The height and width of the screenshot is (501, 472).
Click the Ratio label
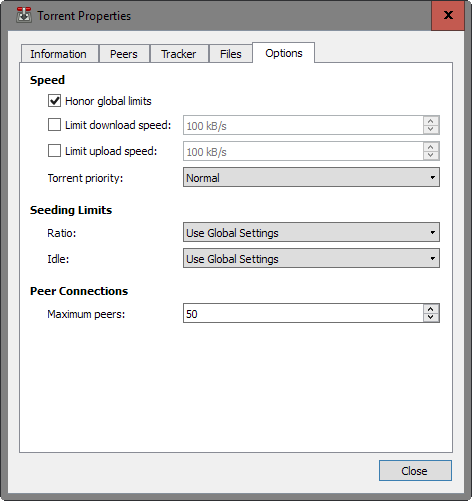tap(62, 233)
